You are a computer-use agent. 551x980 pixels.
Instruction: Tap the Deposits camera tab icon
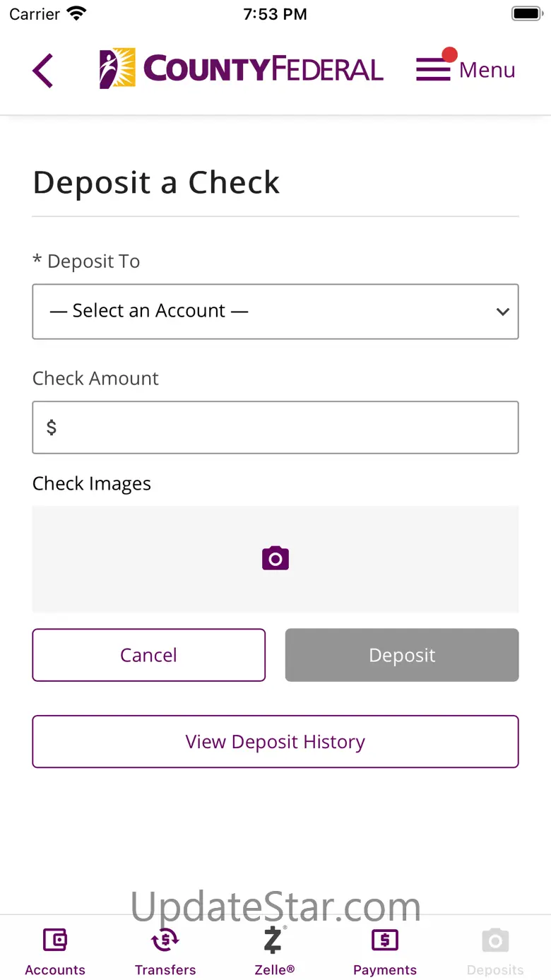point(495,940)
